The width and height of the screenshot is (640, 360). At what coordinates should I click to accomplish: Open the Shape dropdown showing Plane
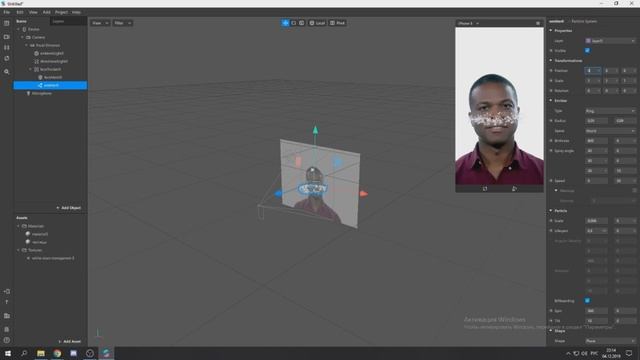pos(610,341)
